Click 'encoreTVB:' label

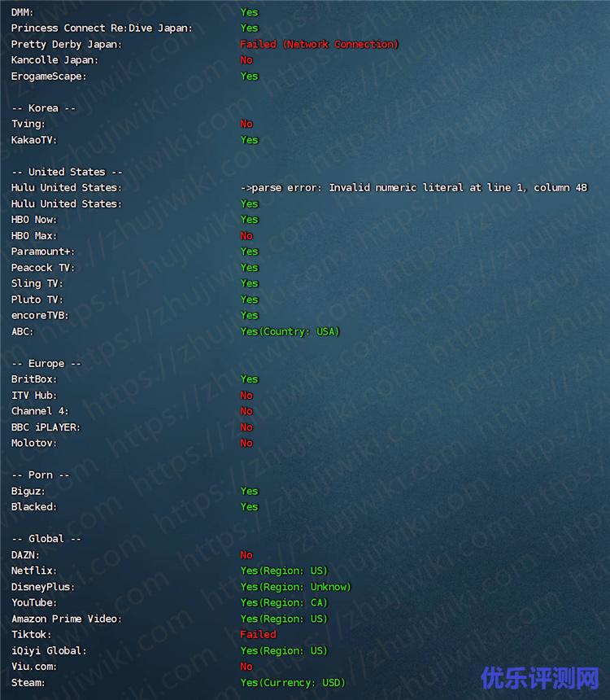click(40, 316)
